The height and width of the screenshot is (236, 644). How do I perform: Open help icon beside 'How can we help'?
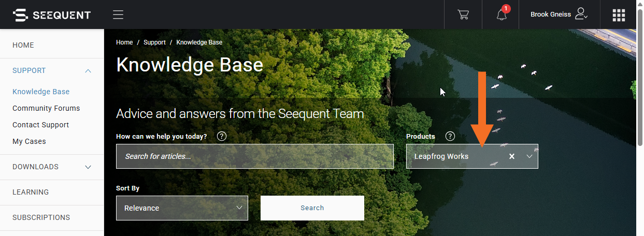click(222, 137)
